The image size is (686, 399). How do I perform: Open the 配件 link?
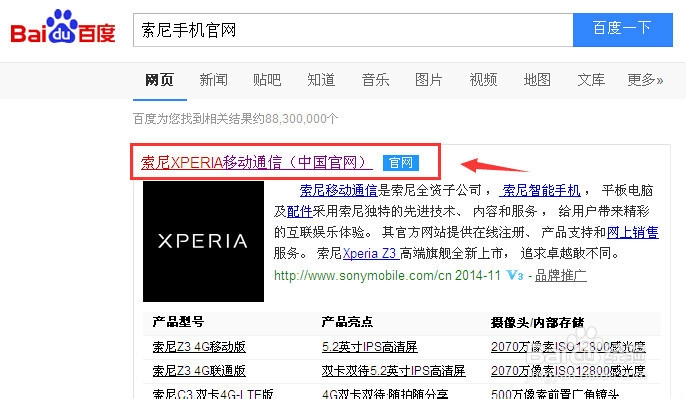[x=300, y=211]
